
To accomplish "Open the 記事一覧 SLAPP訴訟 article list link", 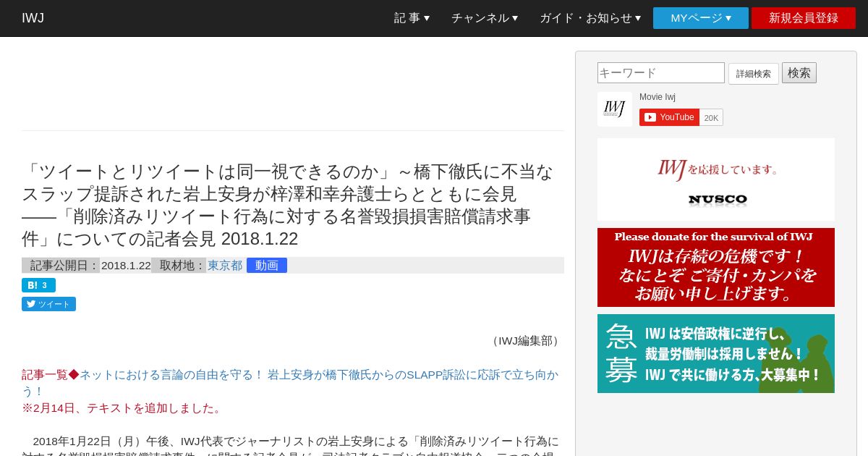I will tap(290, 383).
